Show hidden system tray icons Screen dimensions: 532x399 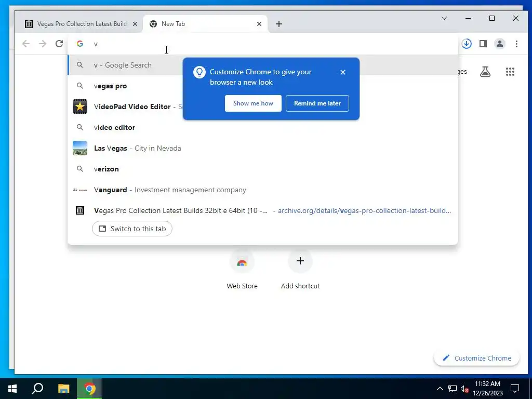(x=440, y=389)
